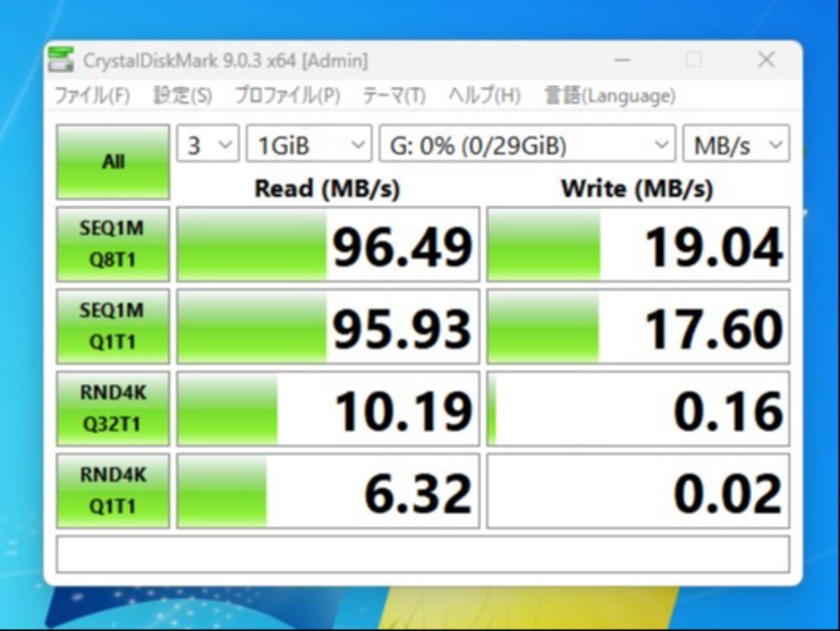Open the テーマ(T) theme menu
The image size is (840, 631).
[x=394, y=96]
